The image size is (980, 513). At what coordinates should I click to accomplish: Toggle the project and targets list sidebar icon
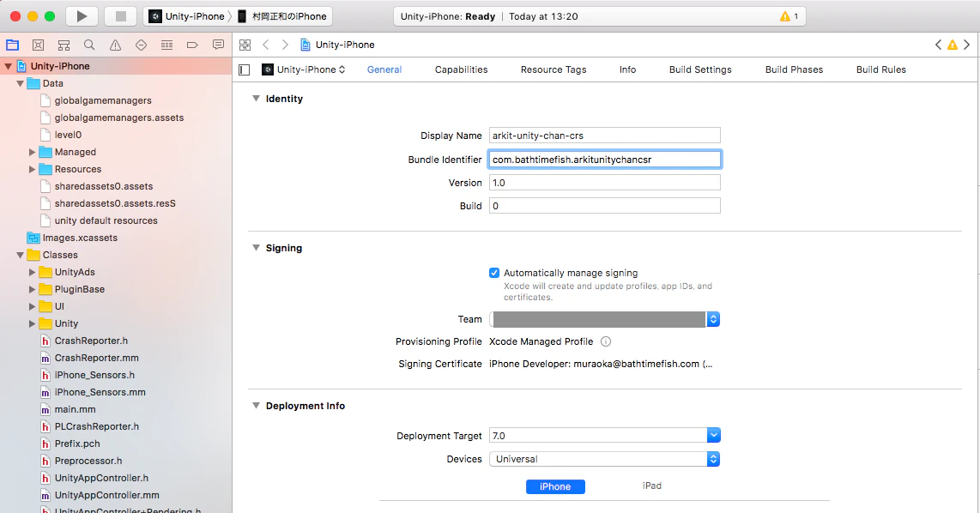point(245,70)
